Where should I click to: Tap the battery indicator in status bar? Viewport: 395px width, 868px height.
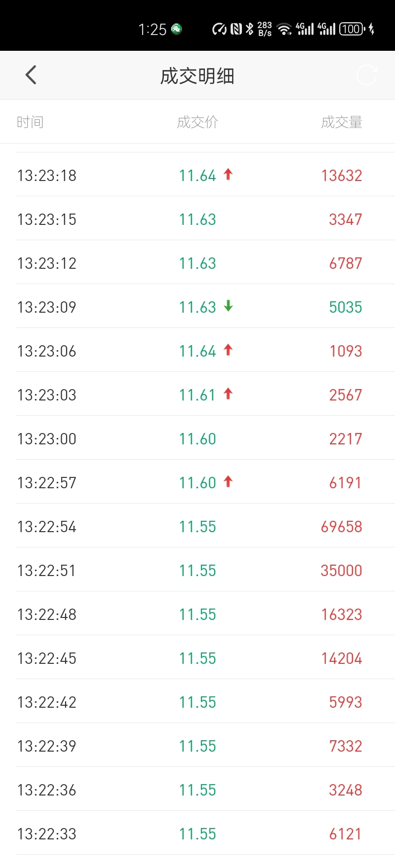tap(352, 29)
